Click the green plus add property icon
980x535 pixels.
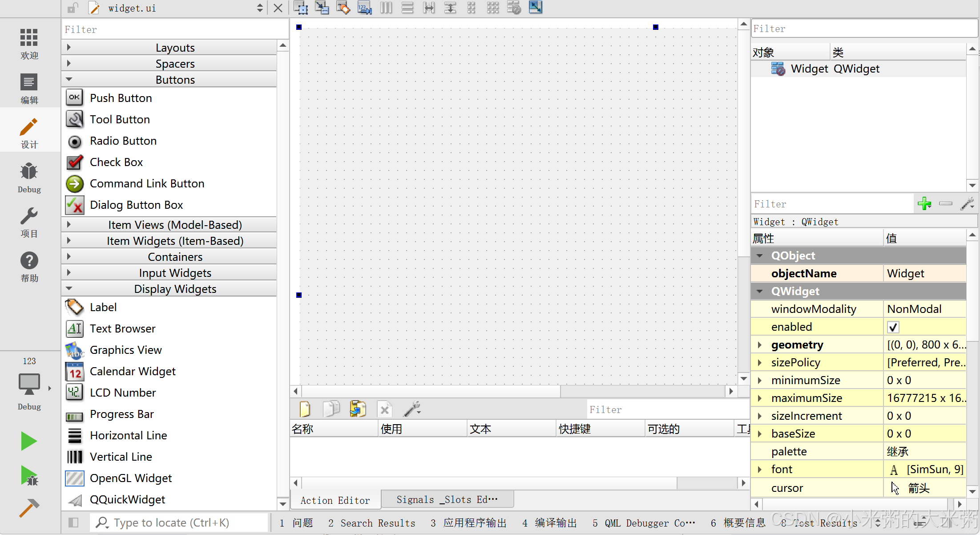[924, 204]
